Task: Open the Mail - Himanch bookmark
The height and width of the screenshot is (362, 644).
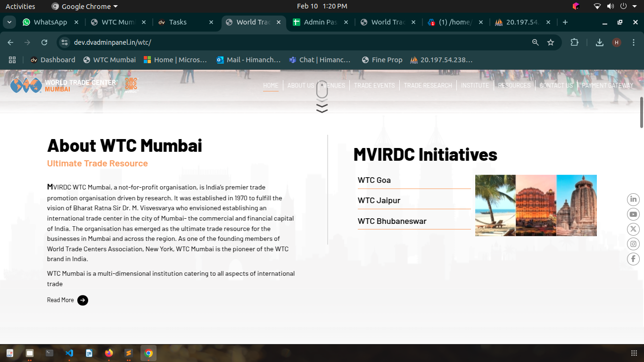Action: pyautogui.click(x=248, y=60)
